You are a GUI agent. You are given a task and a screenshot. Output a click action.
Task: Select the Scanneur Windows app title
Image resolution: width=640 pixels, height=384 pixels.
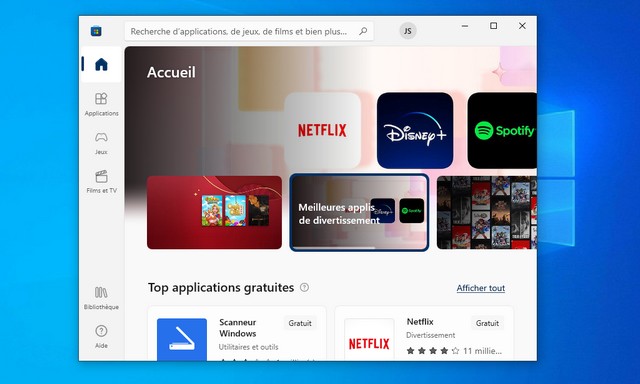point(238,328)
